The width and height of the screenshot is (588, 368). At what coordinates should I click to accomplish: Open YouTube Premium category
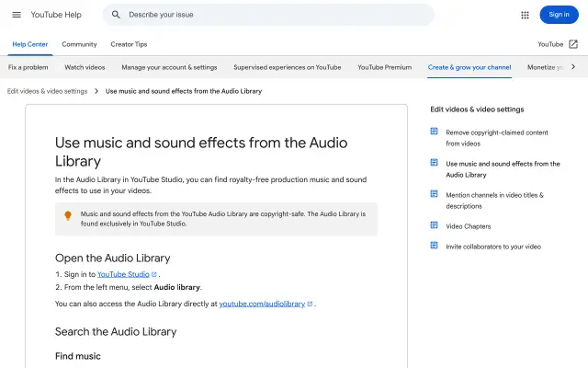[x=384, y=67]
